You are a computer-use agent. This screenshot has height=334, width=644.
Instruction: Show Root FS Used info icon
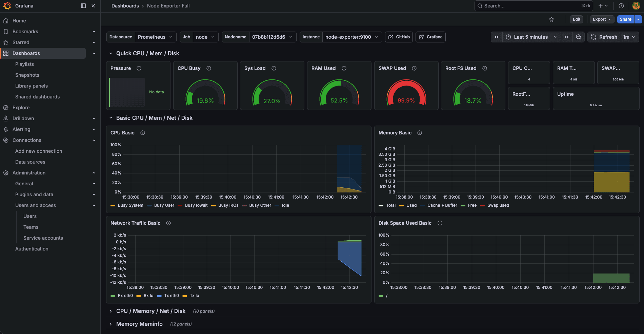485,68
